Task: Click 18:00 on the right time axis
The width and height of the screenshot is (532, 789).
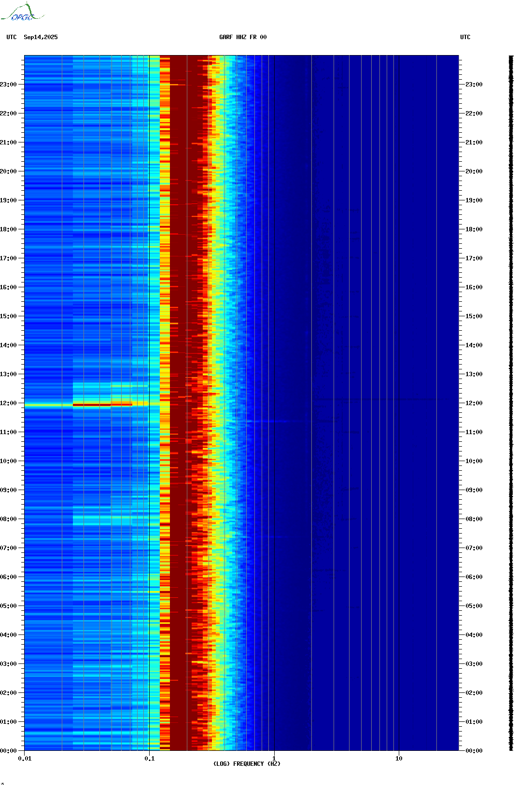Action: click(474, 229)
